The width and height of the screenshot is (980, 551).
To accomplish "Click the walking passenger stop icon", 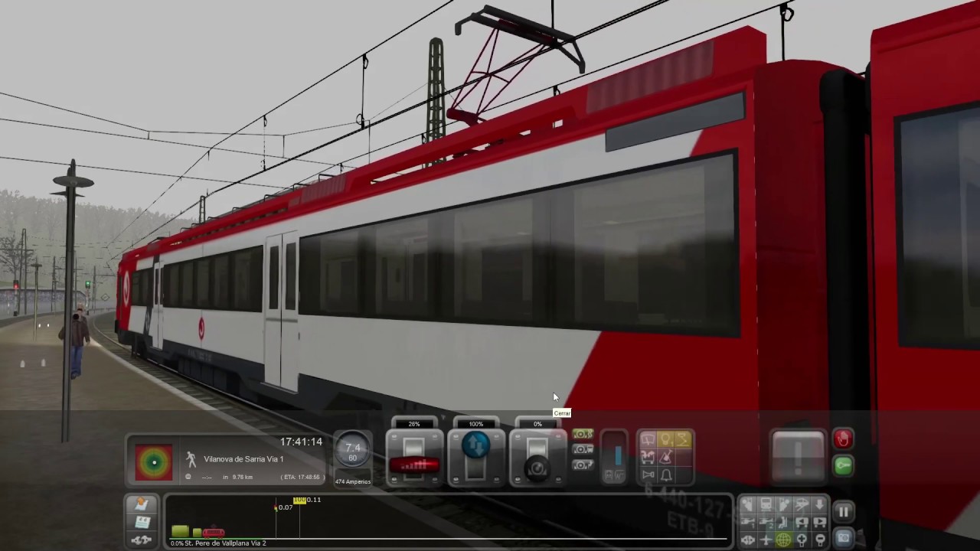I will [x=191, y=459].
